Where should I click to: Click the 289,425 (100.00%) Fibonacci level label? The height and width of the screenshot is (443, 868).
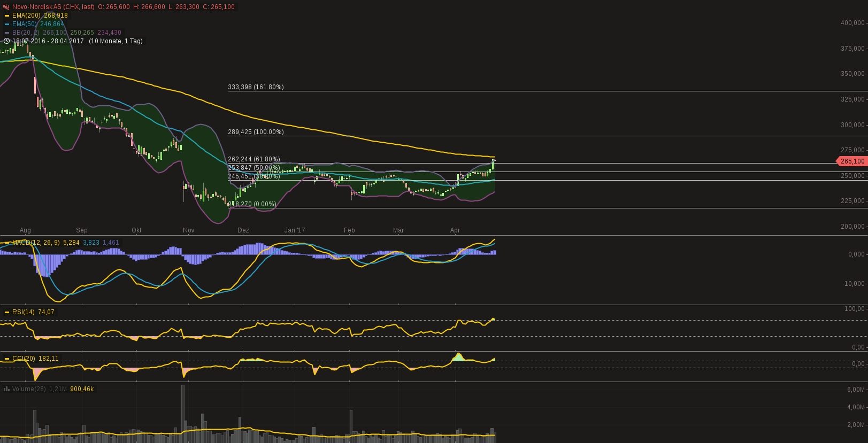point(256,132)
